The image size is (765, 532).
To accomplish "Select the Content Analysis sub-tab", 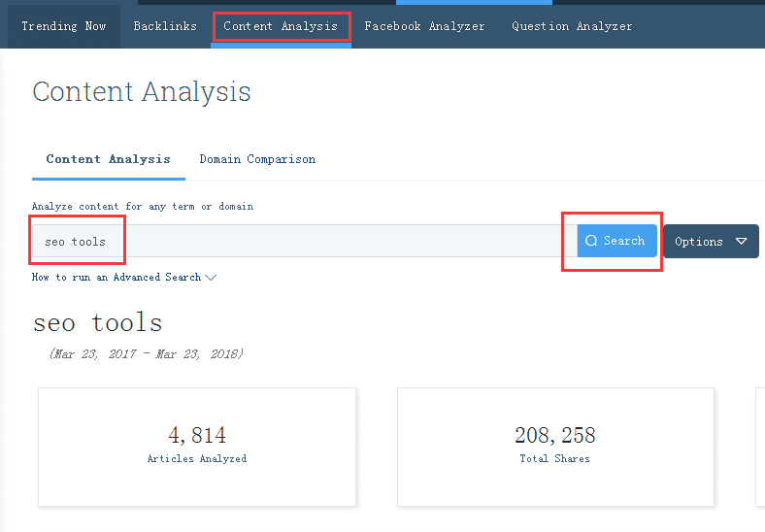I will click(x=109, y=159).
